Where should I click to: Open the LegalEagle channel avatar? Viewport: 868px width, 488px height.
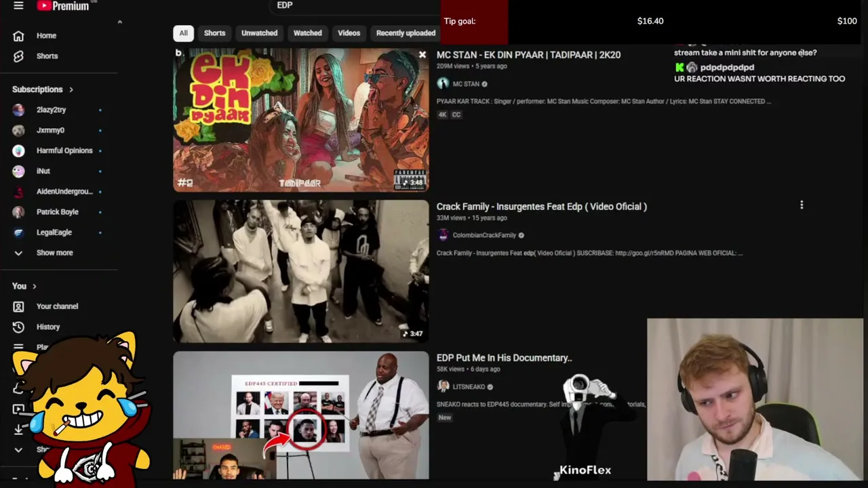pyautogui.click(x=18, y=232)
